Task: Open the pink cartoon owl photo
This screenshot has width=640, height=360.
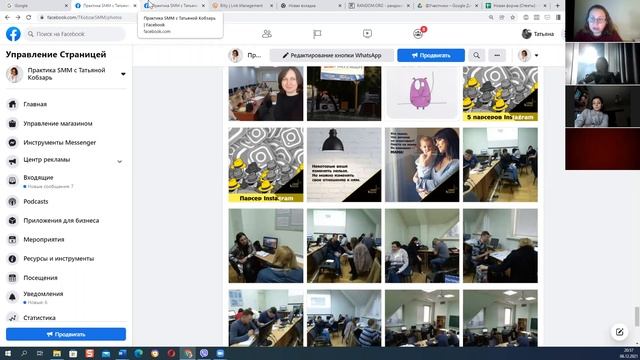Action: [x=422, y=93]
